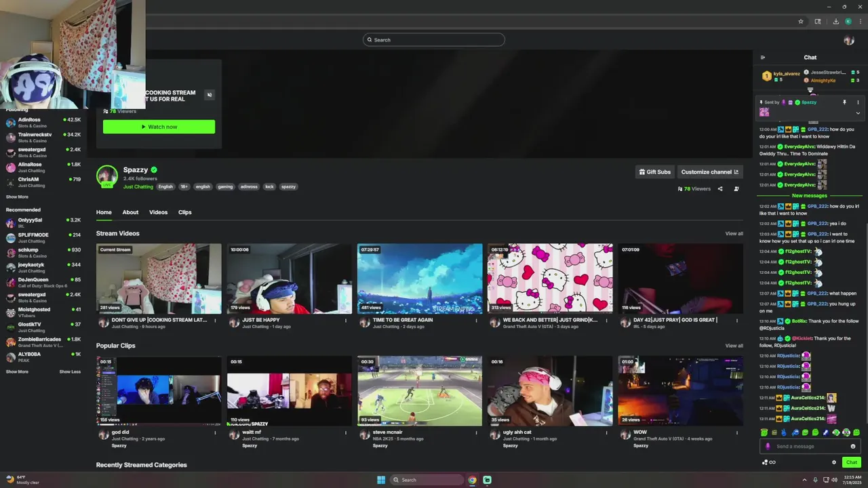Open AlinaRose channel in sidebar
868x488 pixels.
[x=43, y=167]
